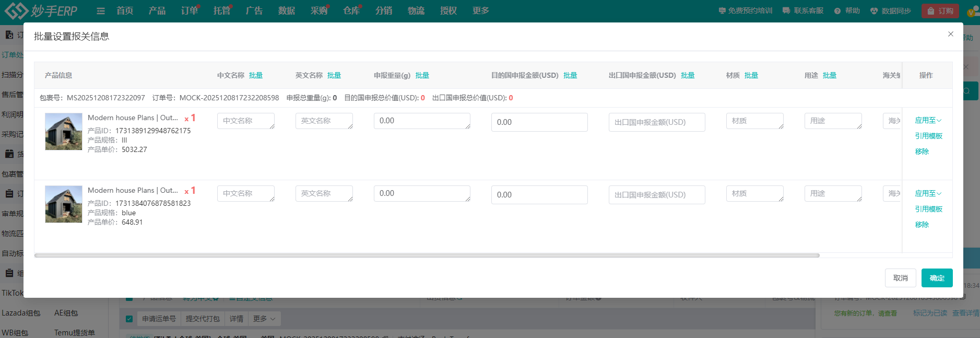This screenshot has width=980, height=338.
Task: Expand 应用至 dropdown for the blue product
Action: pos(928,193)
